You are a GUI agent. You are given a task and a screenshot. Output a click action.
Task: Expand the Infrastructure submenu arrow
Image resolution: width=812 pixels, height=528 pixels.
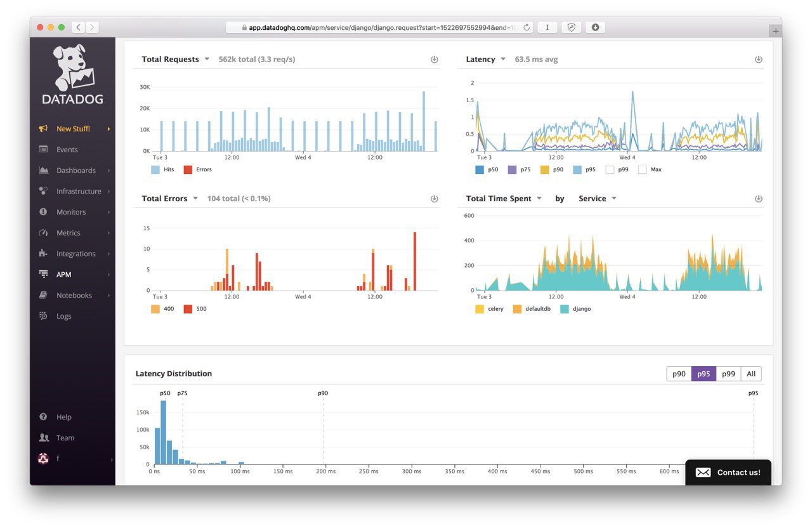(108, 191)
